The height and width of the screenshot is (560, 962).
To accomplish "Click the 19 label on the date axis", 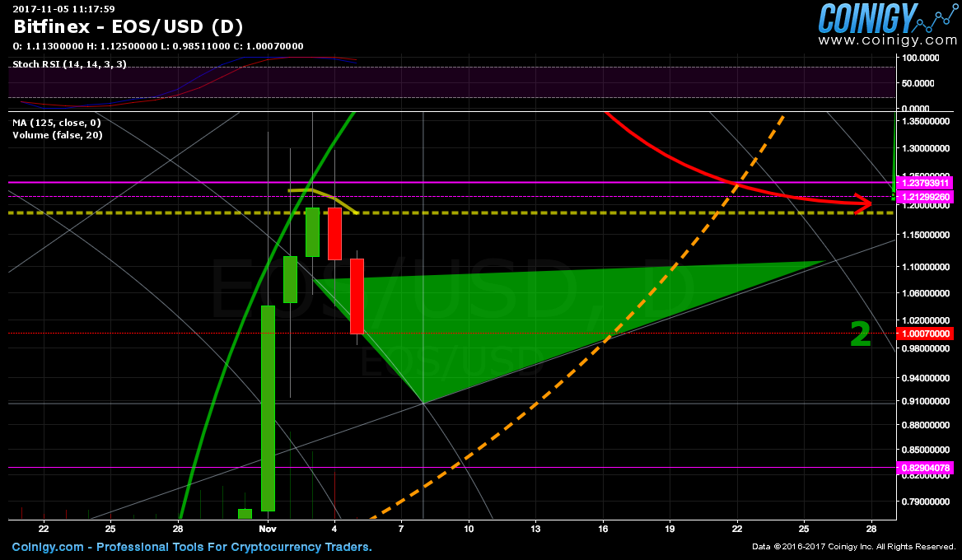I will click(x=670, y=528).
